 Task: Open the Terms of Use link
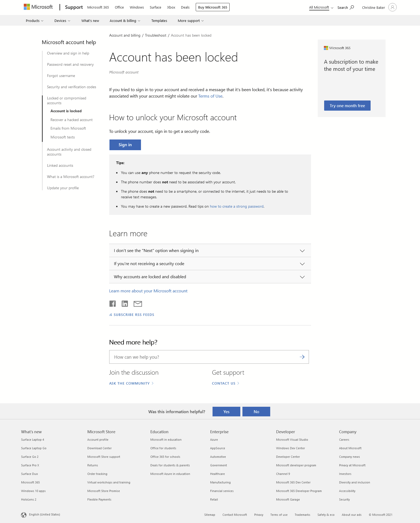210,96
